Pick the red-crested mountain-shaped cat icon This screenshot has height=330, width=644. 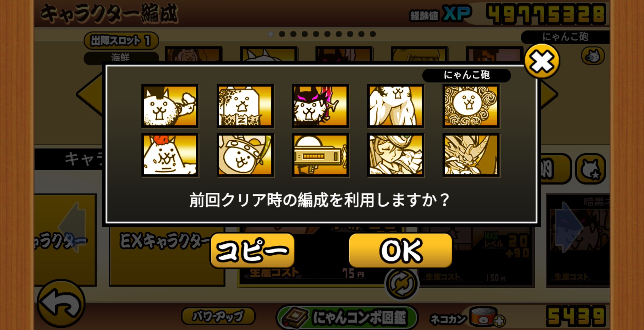pyautogui.click(x=170, y=155)
